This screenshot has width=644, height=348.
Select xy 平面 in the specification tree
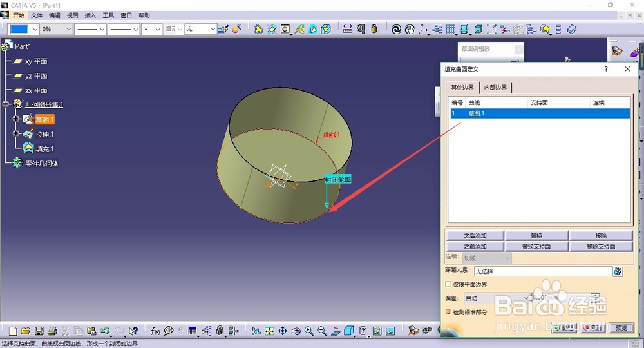36,61
